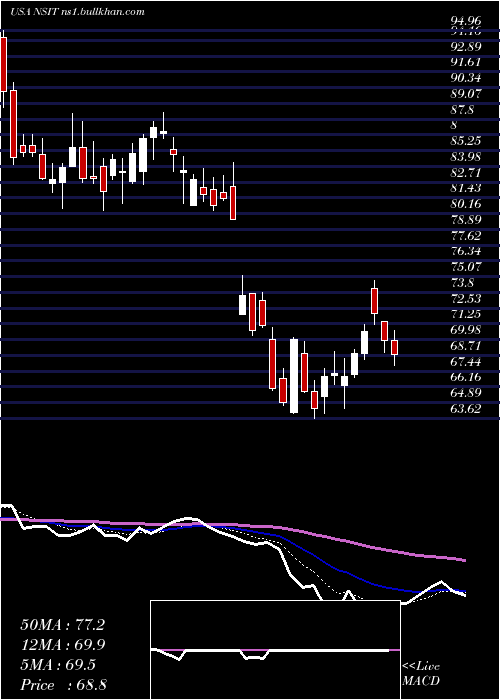This screenshot has width=500, height=700.
Task: Click the 82.71 price axis label
Action: (x=466, y=173)
